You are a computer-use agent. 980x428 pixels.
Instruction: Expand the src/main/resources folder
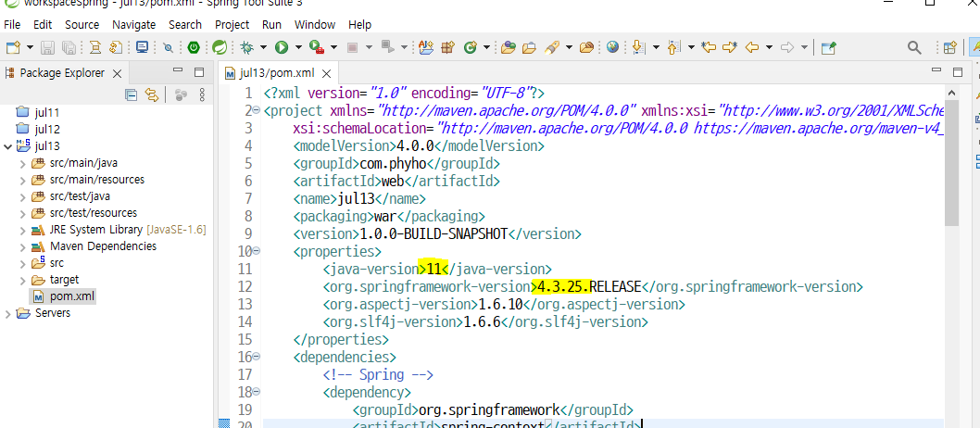coord(23,181)
